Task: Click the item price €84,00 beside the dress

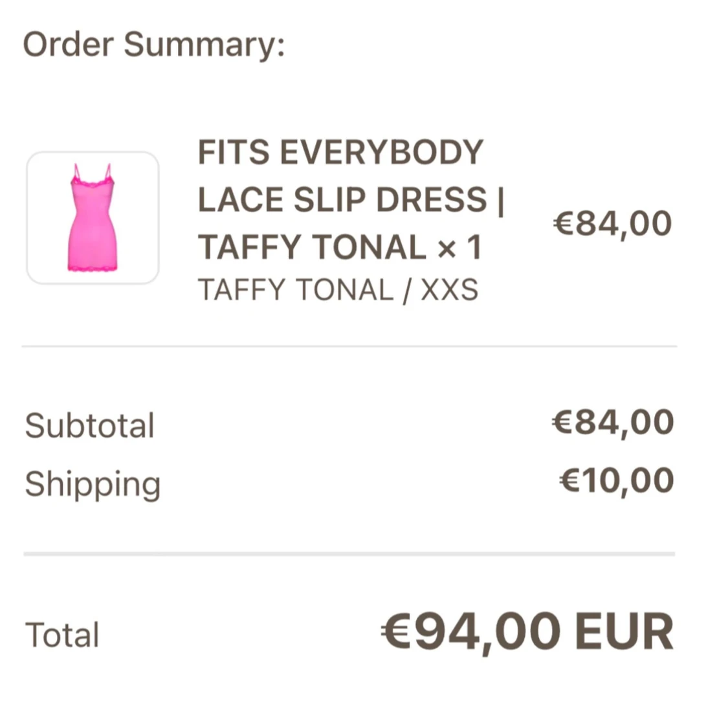Action: [x=612, y=224]
